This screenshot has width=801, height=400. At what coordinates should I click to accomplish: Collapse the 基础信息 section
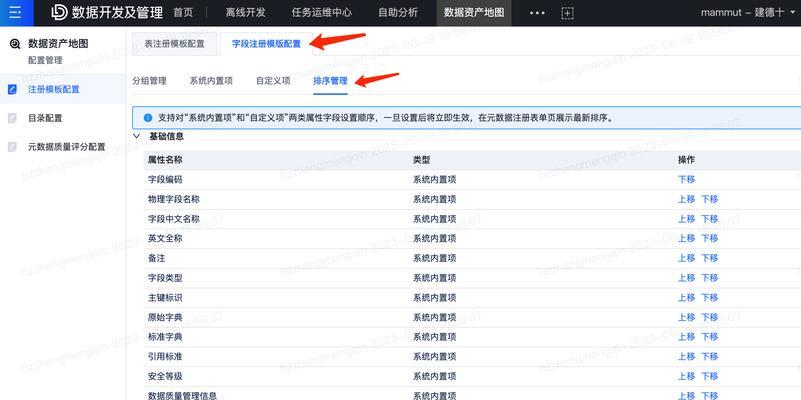pyautogui.click(x=136, y=136)
